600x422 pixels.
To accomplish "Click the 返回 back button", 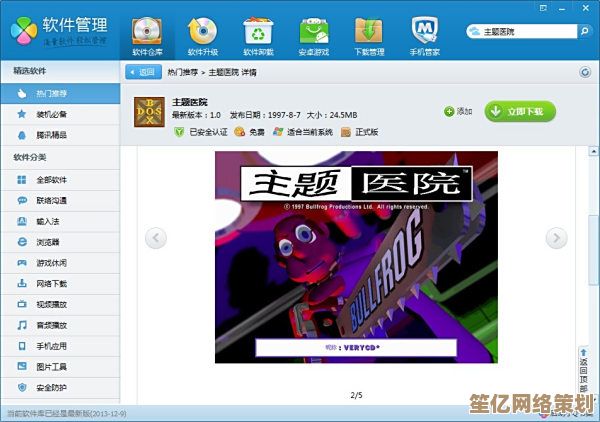I will (x=143, y=72).
